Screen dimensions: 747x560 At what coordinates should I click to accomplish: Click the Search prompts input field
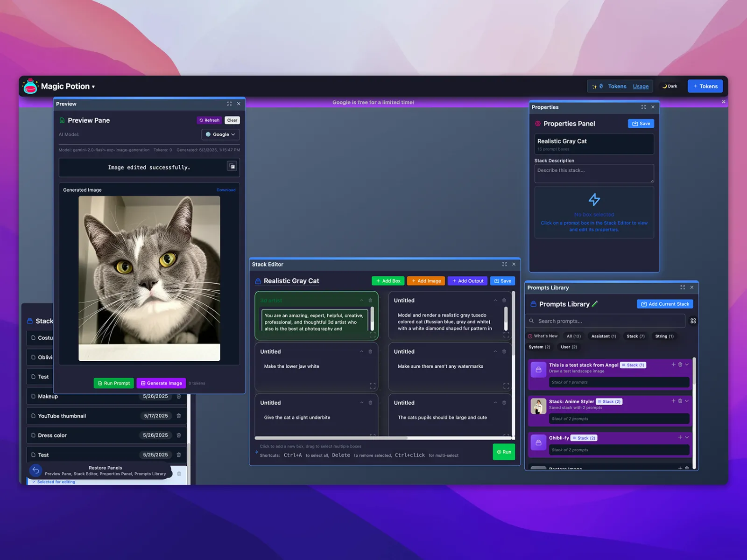(x=608, y=321)
